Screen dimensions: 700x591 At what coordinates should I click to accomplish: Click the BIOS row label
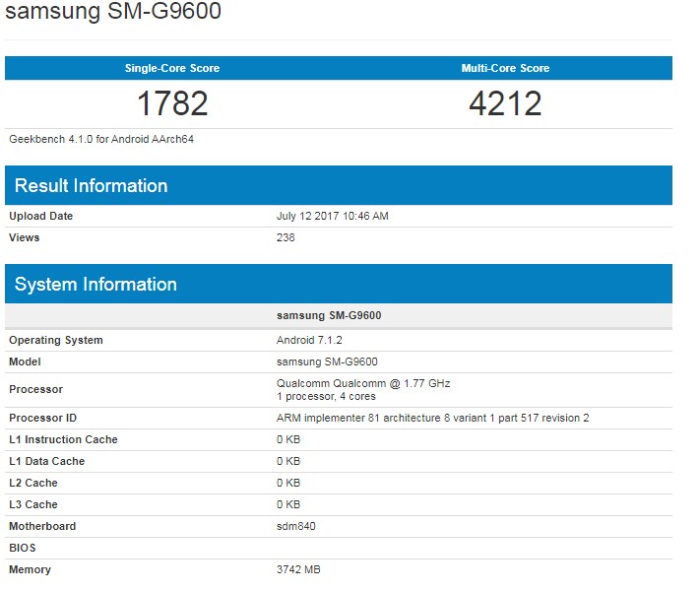[22, 548]
